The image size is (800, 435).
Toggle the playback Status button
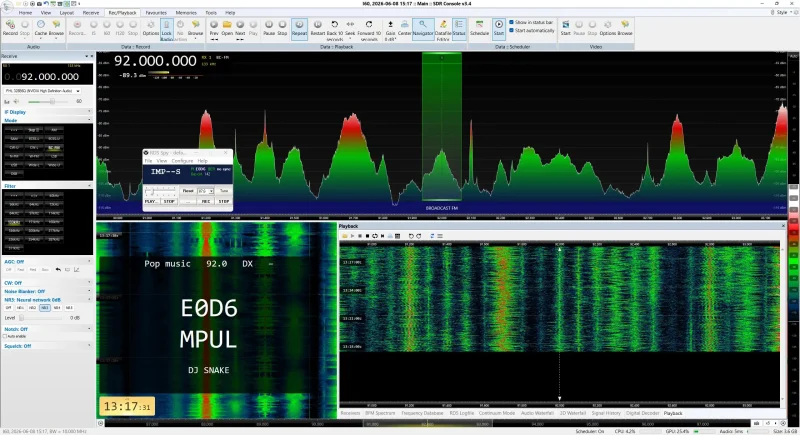(459, 28)
